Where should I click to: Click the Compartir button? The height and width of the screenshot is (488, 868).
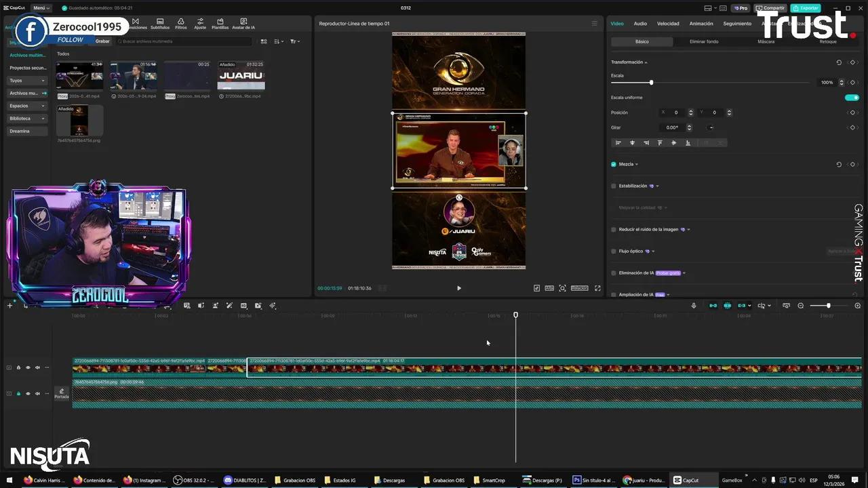[x=770, y=8]
